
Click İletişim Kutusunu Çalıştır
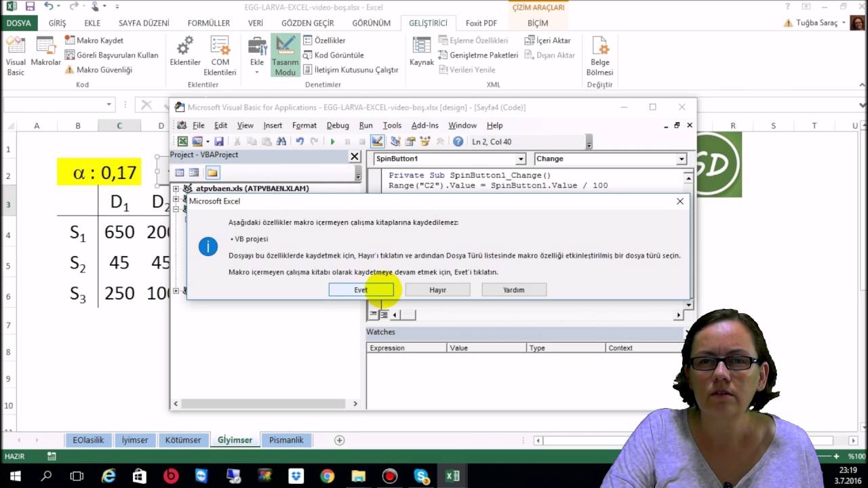pos(351,70)
